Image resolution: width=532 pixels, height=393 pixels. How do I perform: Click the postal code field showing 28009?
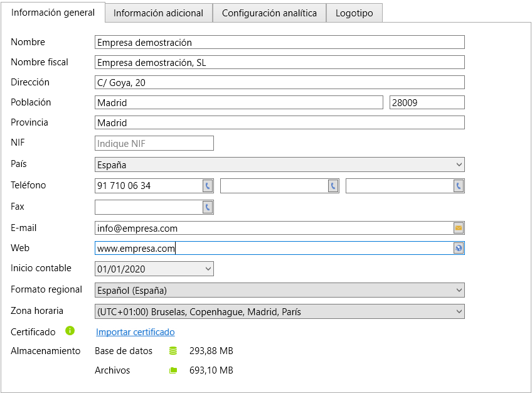click(x=427, y=102)
